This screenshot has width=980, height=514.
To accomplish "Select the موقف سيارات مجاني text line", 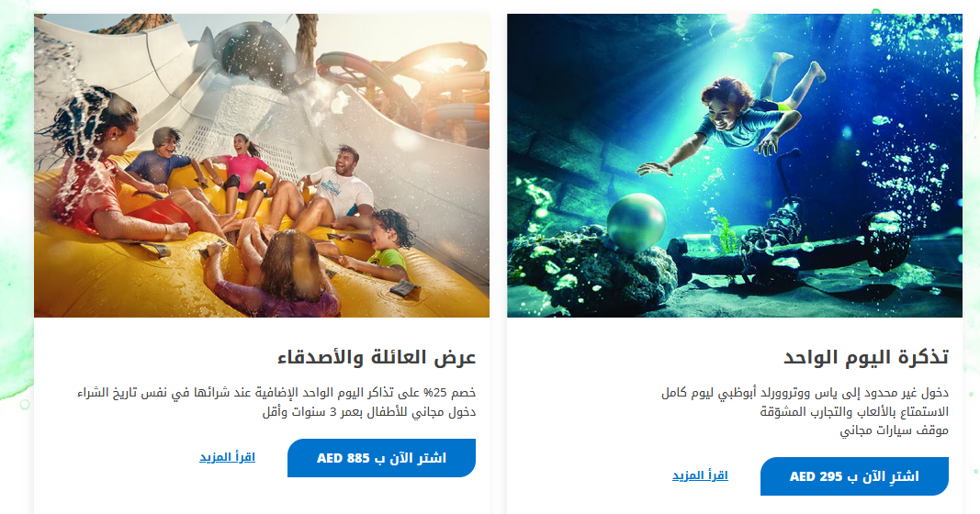I will pos(894,431).
